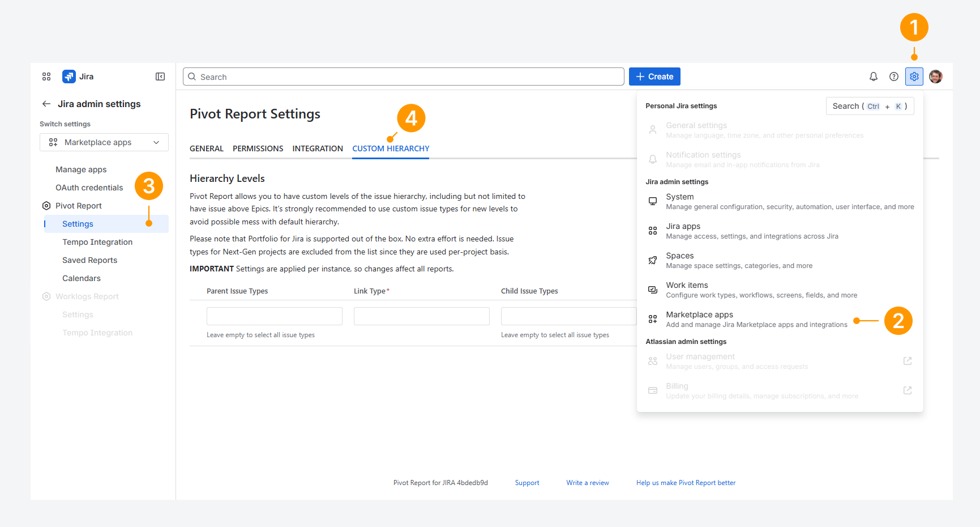
Task: Click the Write a review link
Action: (x=588, y=483)
